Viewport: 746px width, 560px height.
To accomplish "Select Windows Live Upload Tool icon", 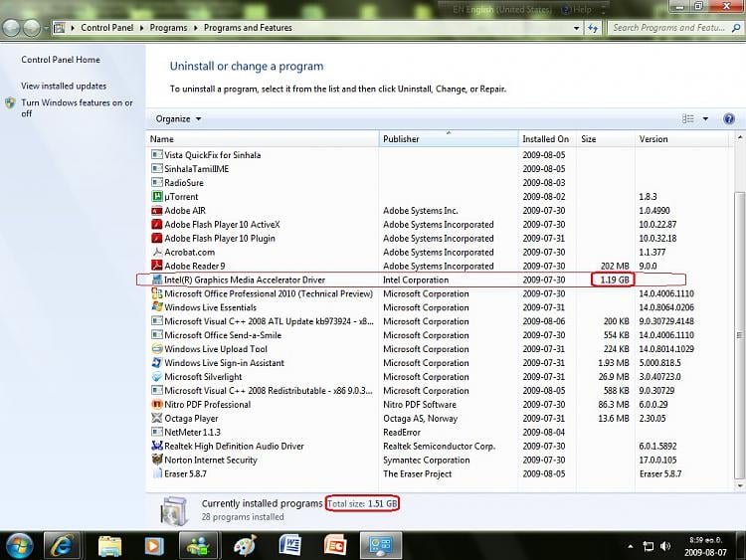I will pyautogui.click(x=156, y=349).
